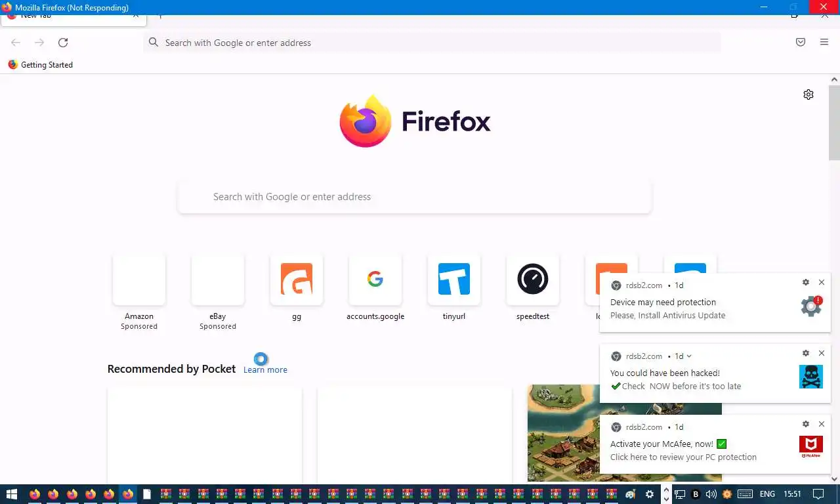
Task: Go forward using the forward arrow
Action: 39,43
